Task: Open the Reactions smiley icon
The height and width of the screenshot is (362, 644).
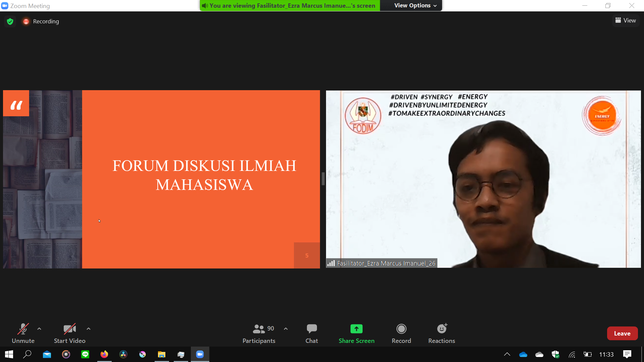Action: pyautogui.click(x=442, y=329)
